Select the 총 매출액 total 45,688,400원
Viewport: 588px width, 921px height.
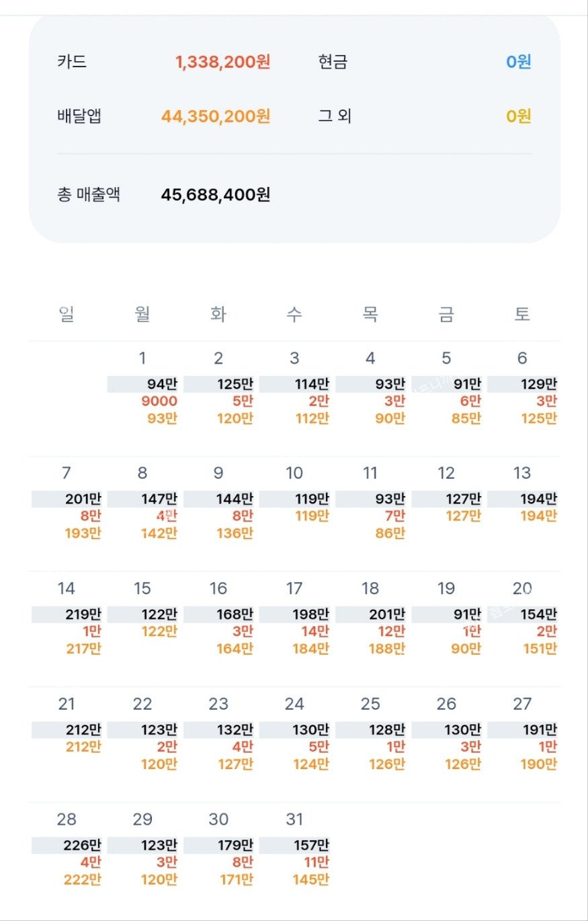click(x=216, y=195)
